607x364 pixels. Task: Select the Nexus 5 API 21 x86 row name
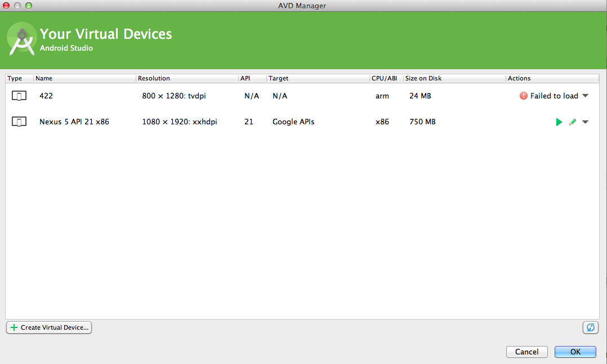tap(74, 122)
